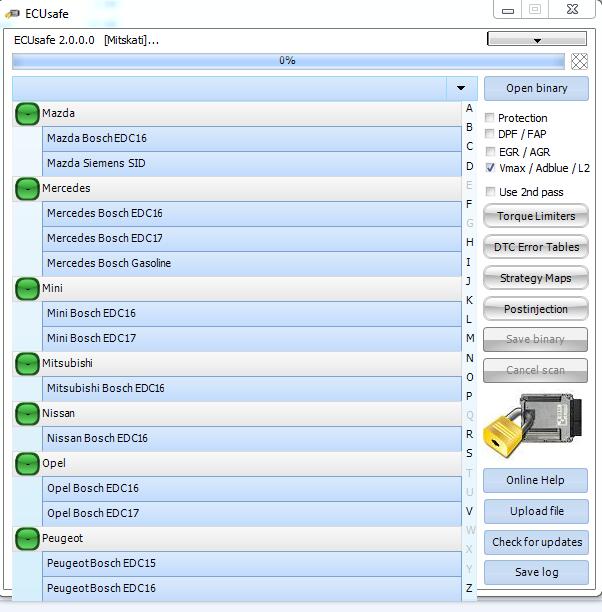Click the Open binary button
The width and height of the screenshot is (602, 612).
pyautogui.click(x=536, y=88)
